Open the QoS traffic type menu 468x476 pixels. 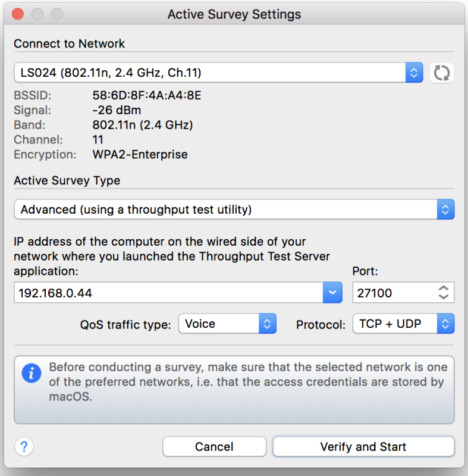click(226, 323)
